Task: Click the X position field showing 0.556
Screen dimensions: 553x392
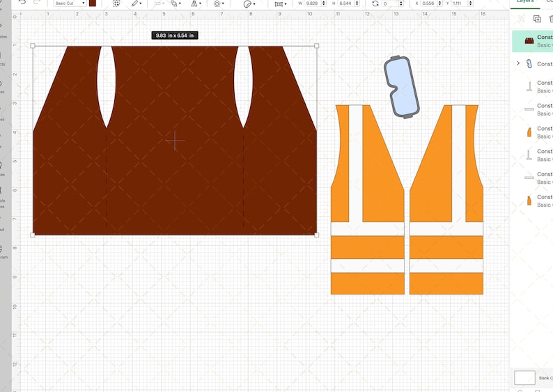Action: click(429, 3)
